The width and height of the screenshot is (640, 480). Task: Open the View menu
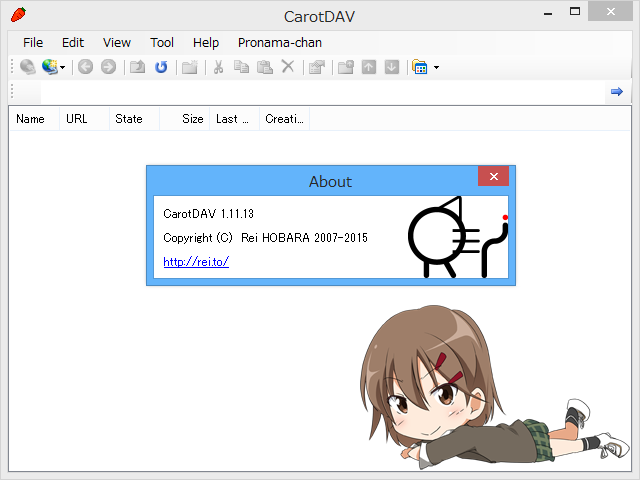(x=117, y=42)
